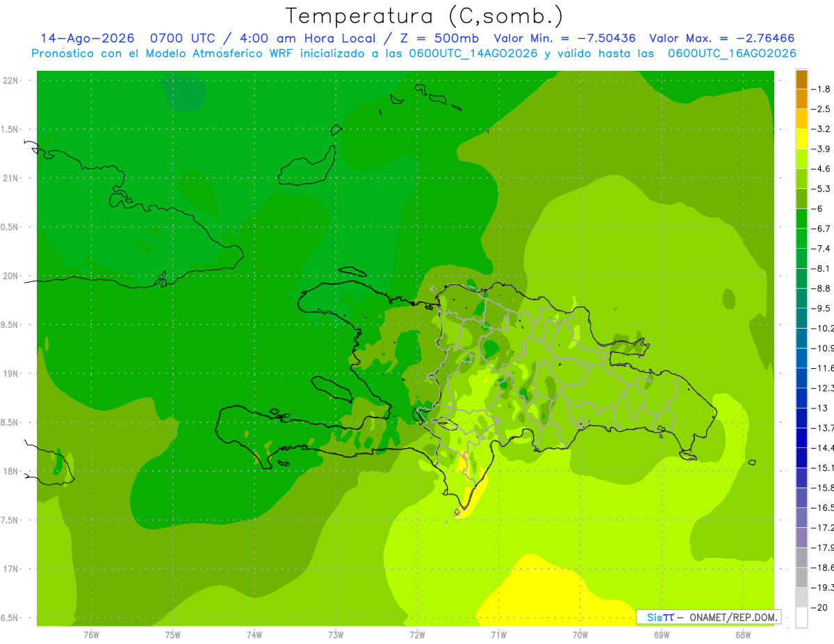Click the -4.6 legend value
Image resolution: width=834 pixels, height=644 pixels.
point(821,169)
